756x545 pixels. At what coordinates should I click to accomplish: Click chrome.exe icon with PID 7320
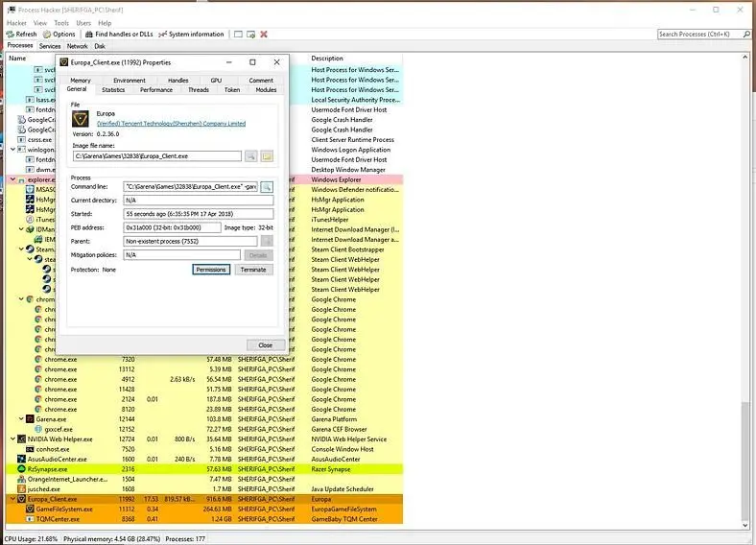click(38, 359)
